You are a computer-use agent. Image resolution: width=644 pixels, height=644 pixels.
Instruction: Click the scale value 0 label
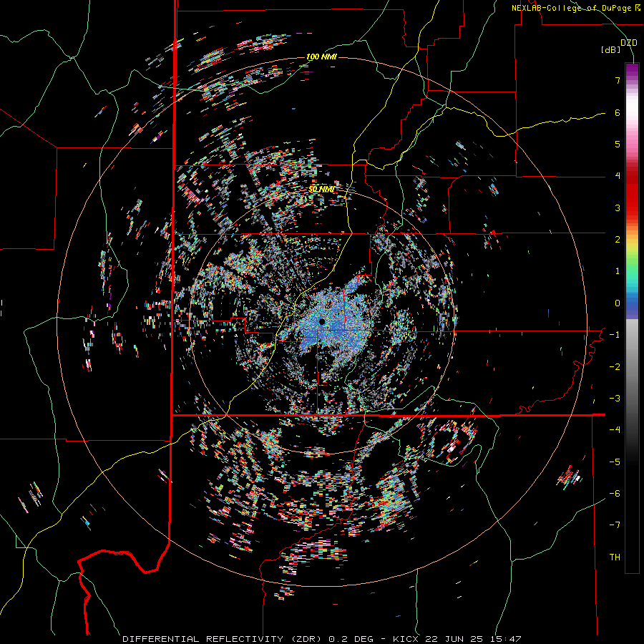618,303
